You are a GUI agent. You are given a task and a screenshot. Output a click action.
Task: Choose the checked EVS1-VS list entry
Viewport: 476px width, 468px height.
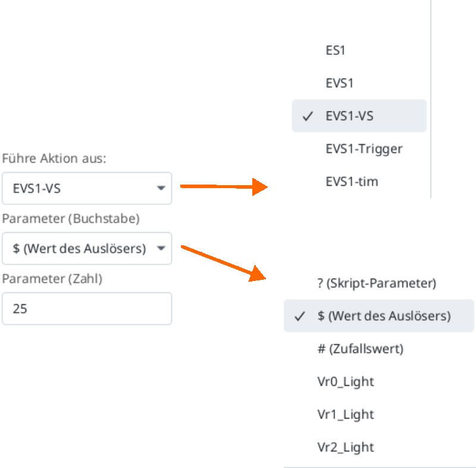[359, 116]
